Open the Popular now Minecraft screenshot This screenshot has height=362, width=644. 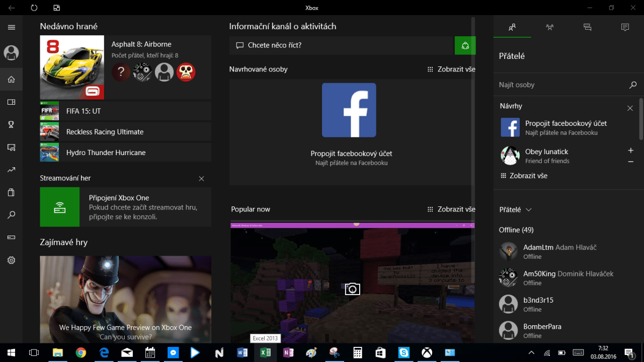point(352,282)
